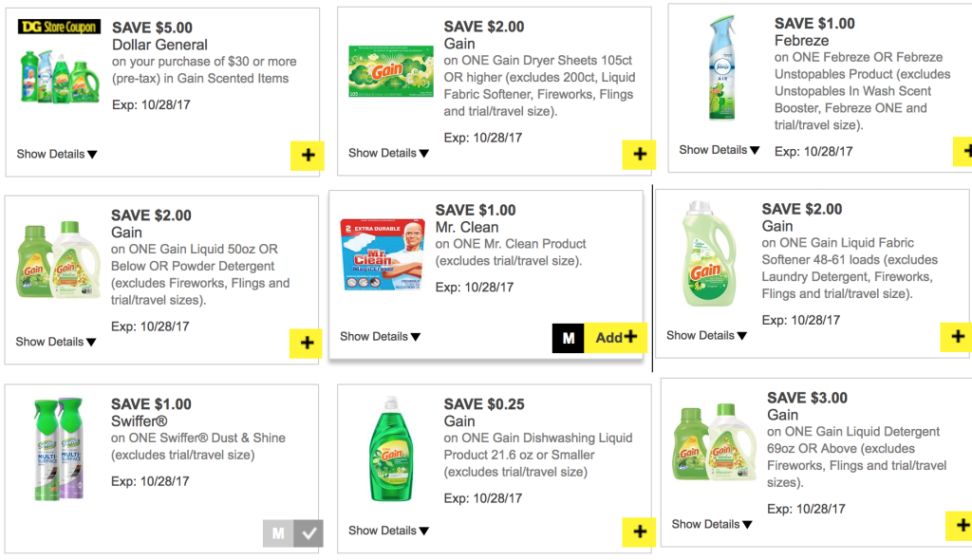The height and width of the screenshot is (560, 972).
Task: Expand Show Details on the Dollar General coupon
Action: click(56, 153)
